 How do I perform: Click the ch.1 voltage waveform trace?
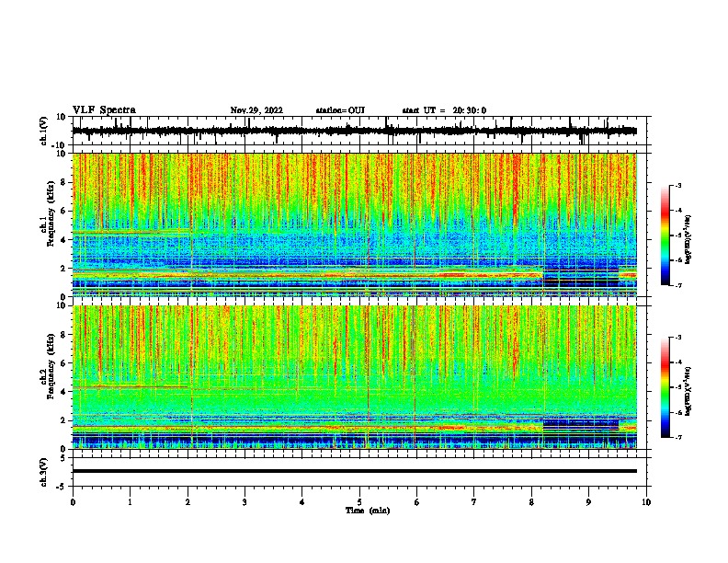(x=354, y=131)
